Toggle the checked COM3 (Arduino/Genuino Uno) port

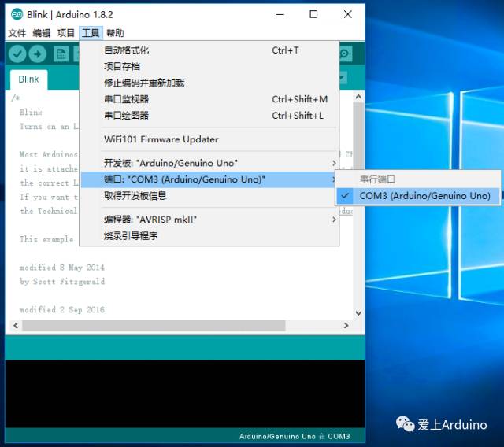(x=417, y=196)
